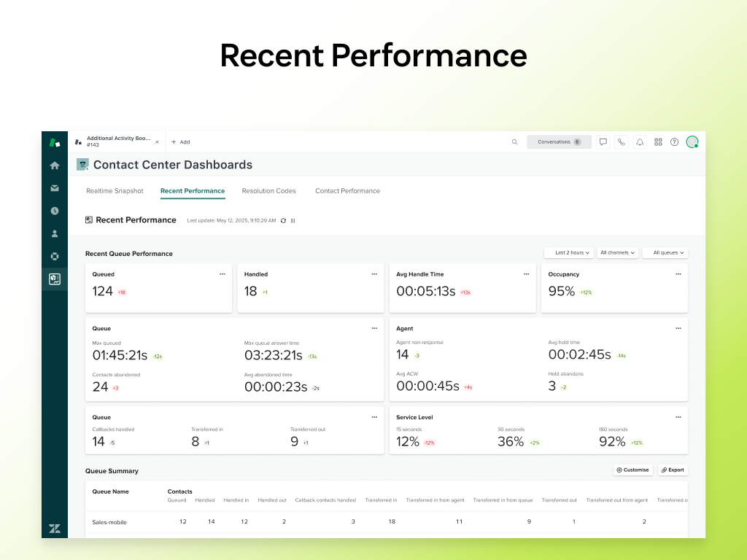The width and height of the screenshot is (747, 560).
Task: Open the mail envelope icon in sidebar
Action: [55, 188]
